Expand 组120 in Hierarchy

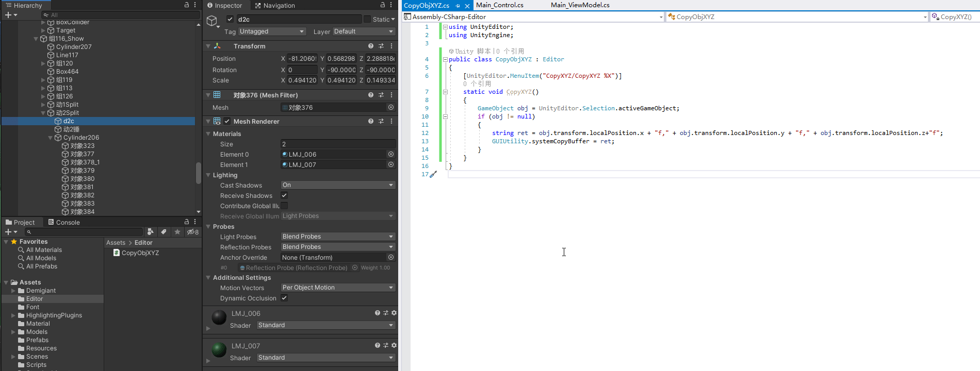[43, 63]
